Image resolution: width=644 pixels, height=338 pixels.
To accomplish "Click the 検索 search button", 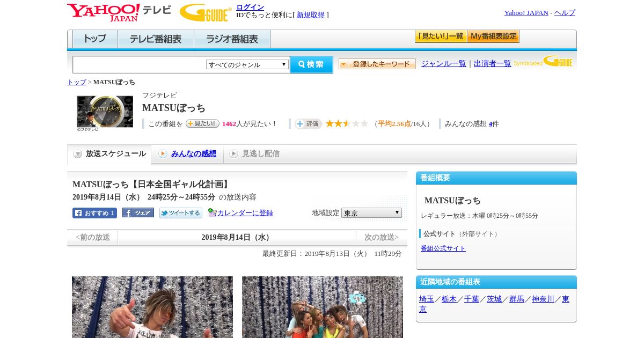I will click(311, 64).
